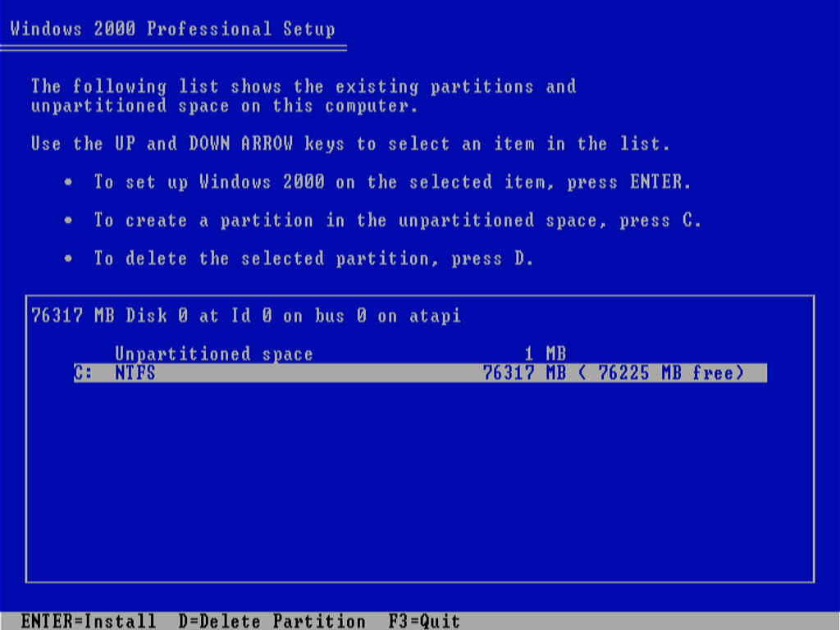Click the UP and DOWN ARROW keys instruction
840x630 pixels.
[350, 144]
